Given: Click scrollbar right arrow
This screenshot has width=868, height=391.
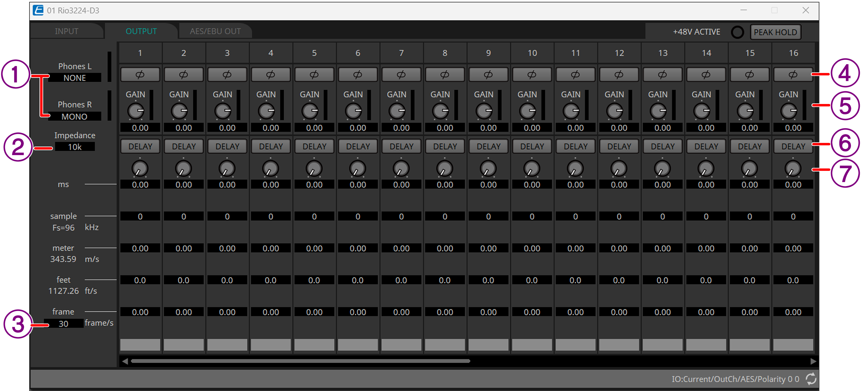Looking at the screenshot, I should [813, 361].
